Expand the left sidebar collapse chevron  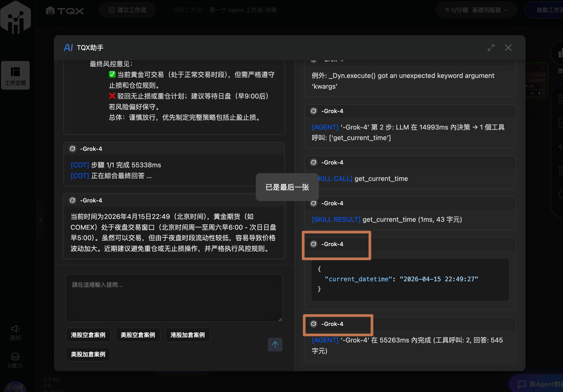40,219
